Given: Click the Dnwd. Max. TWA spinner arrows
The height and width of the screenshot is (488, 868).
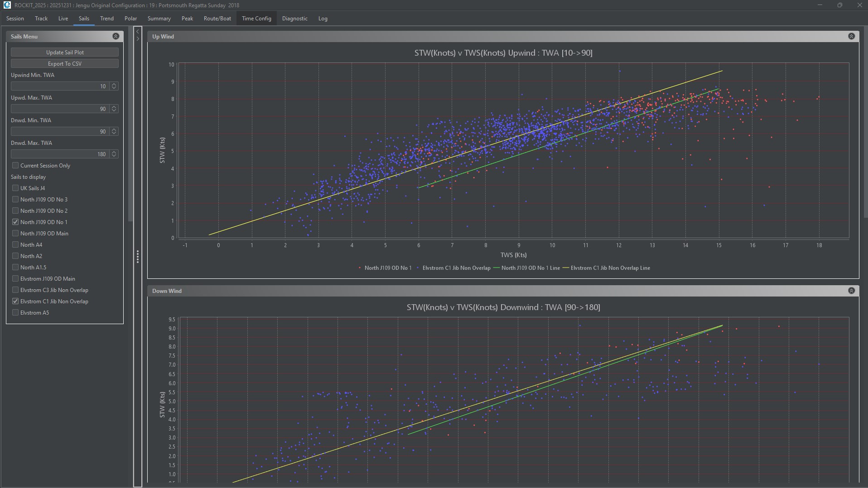Looking at the screenshot, I should (114, 154).
